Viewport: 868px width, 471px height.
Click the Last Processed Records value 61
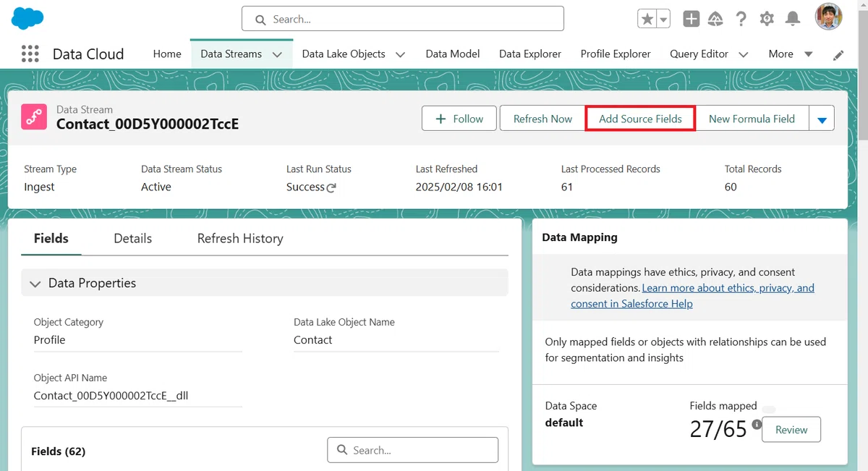567,187
